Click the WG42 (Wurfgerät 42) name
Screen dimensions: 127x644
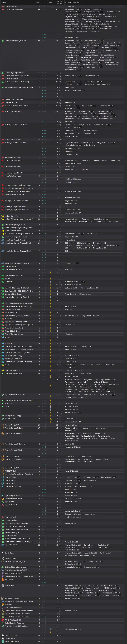tap(13, 620)
